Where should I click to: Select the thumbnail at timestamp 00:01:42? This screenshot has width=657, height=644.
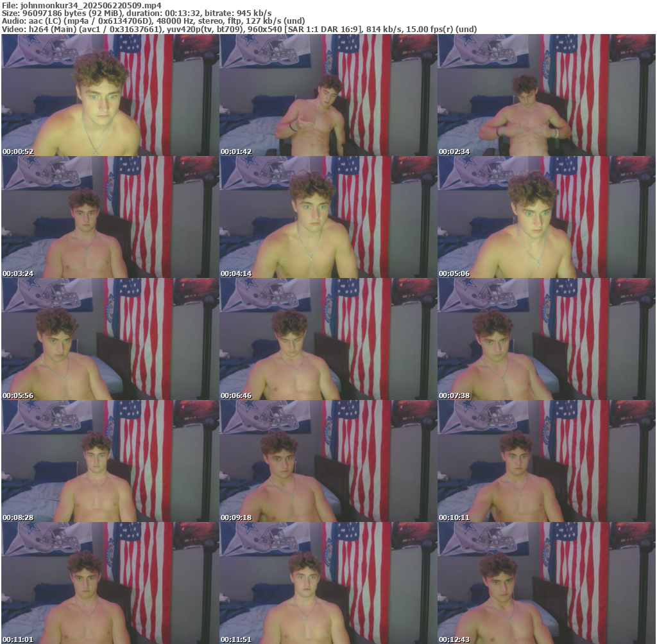tap(328, 95)
